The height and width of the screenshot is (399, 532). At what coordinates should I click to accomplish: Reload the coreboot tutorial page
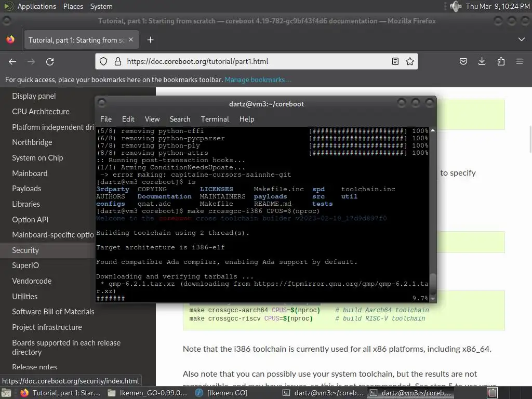[x=50, y=62]
